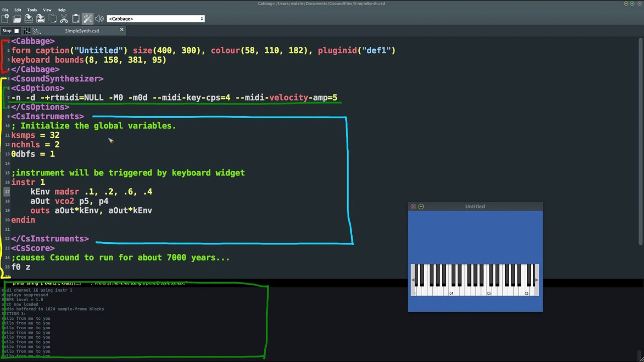Open the Tools menu
The image size is (644, 362).
click(x=32, y=10)
